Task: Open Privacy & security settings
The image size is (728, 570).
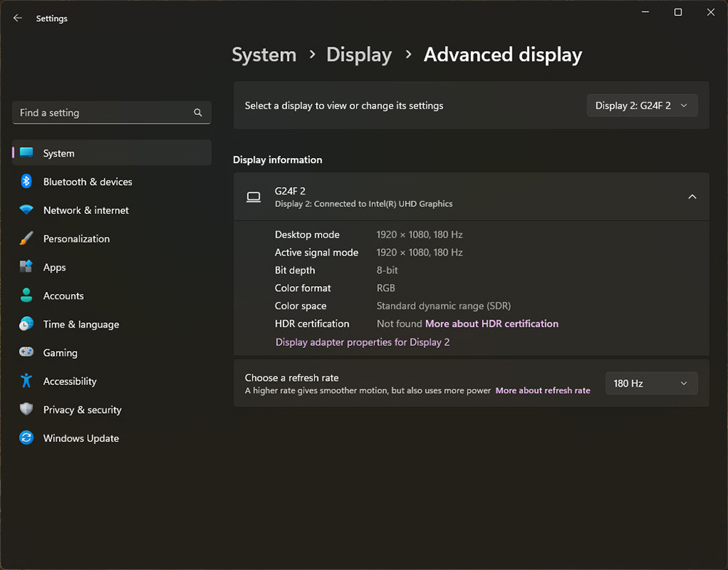Action: 111,409
